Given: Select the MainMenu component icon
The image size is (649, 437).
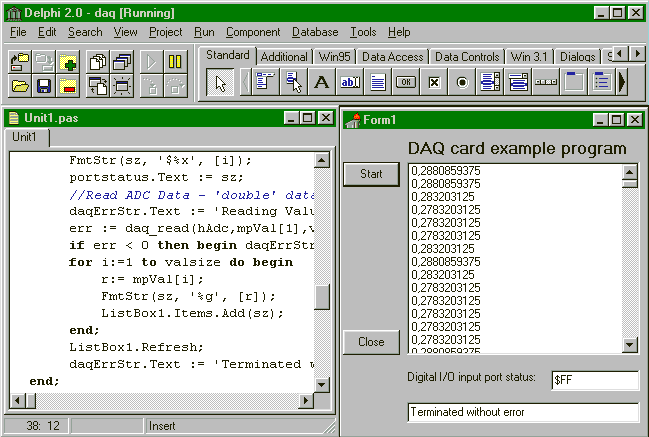Looking at the screenshot, I should tap(265, 82).
